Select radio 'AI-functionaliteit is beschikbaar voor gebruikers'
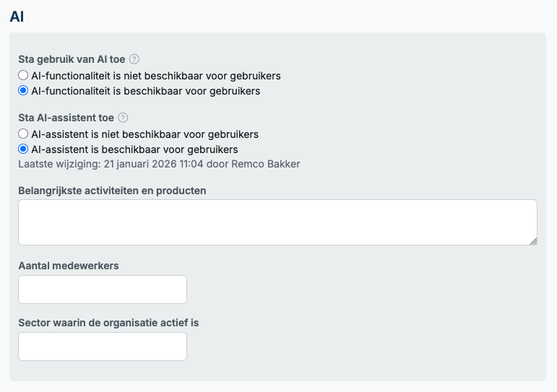This screenshot has width=557, height=392. point(23,90)
